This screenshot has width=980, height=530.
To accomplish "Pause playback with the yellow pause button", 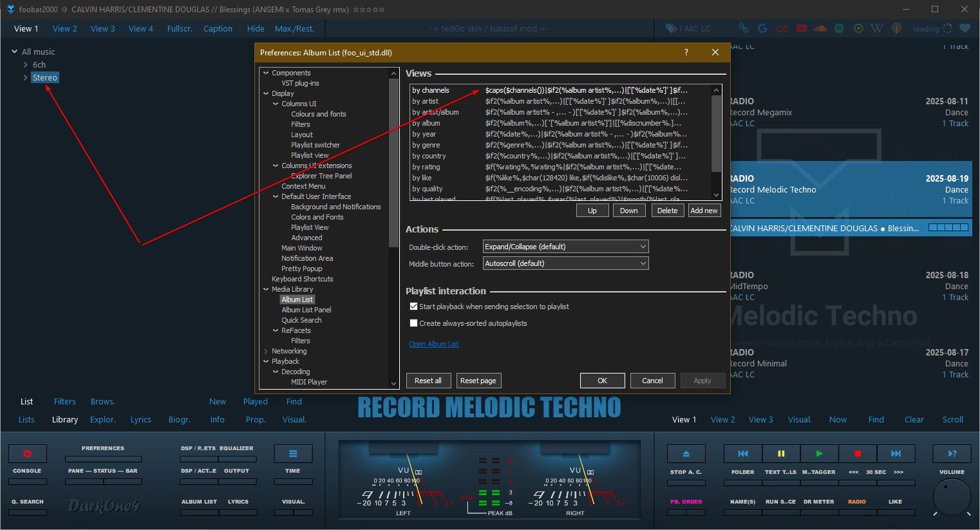I will (781, 453).
